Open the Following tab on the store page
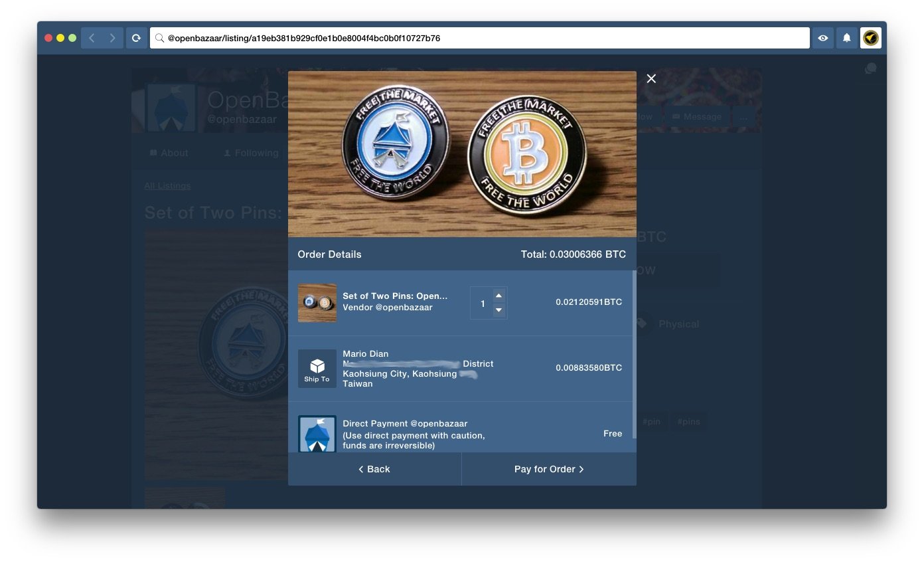The image size is (924, 562). click(251, 153)
